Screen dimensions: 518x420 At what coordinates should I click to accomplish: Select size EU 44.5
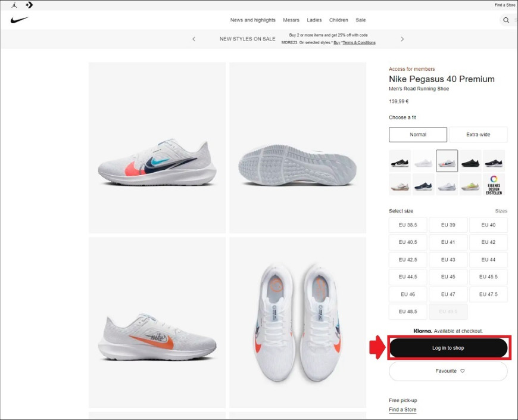point(408,276)
